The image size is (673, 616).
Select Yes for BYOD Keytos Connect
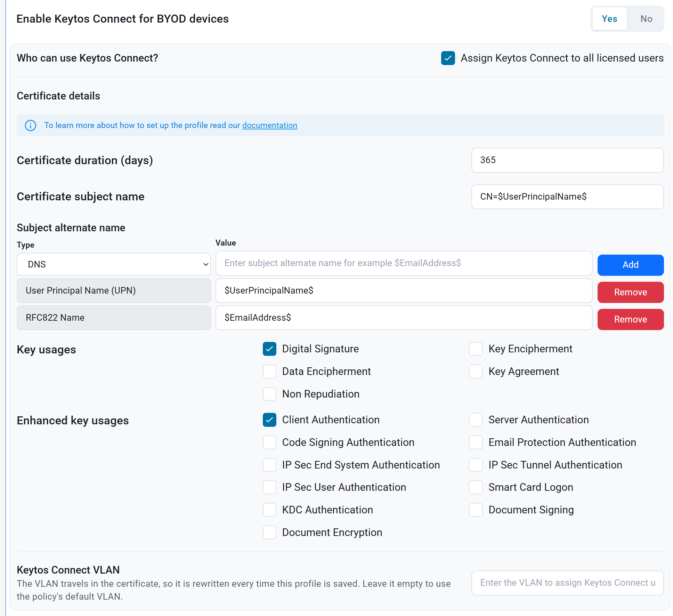point(609,19)
